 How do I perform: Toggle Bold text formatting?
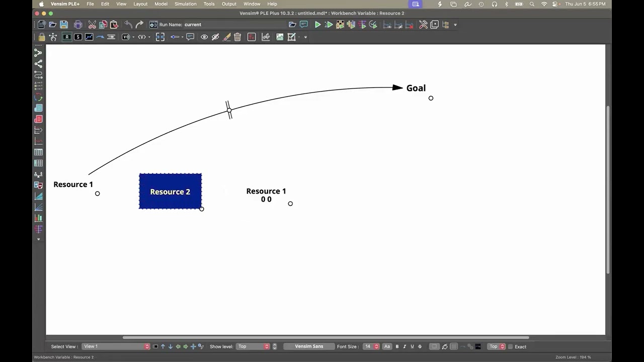coord(397,346)
